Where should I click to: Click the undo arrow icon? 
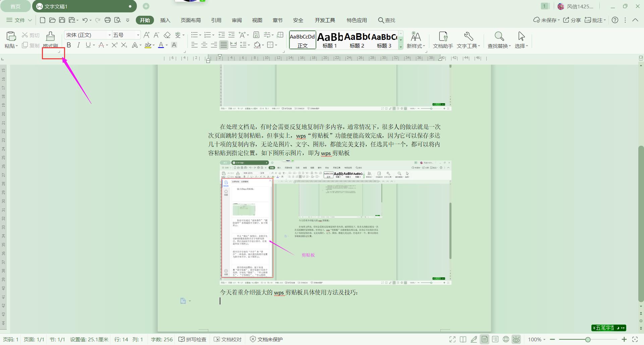[x=85, y=20]
